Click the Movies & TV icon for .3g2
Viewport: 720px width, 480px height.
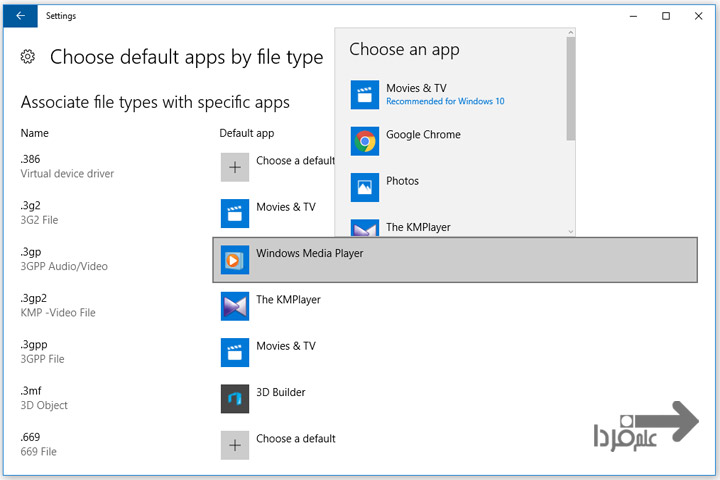pos(235,213)
